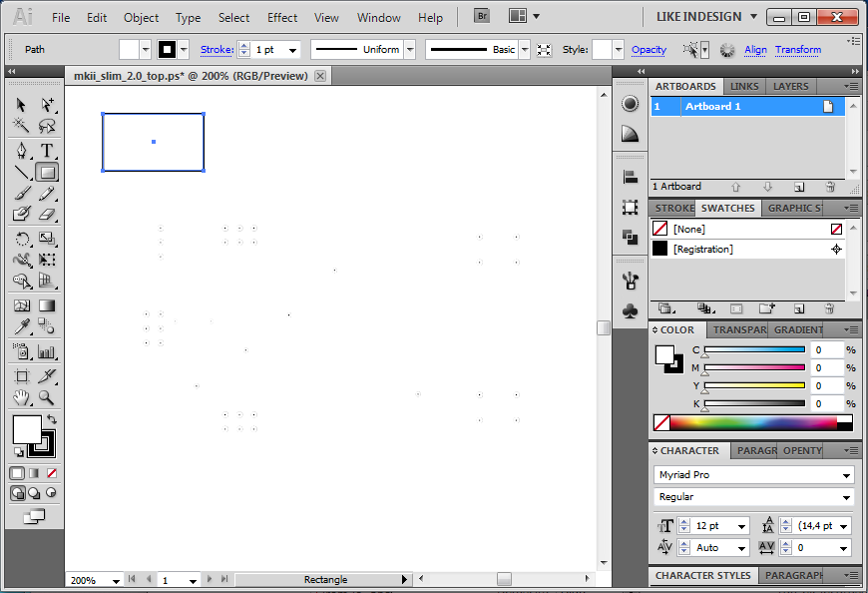Screen dimensions: 868x593
Task: Click the Change Screen Mode button
Action: click(34, 516)
